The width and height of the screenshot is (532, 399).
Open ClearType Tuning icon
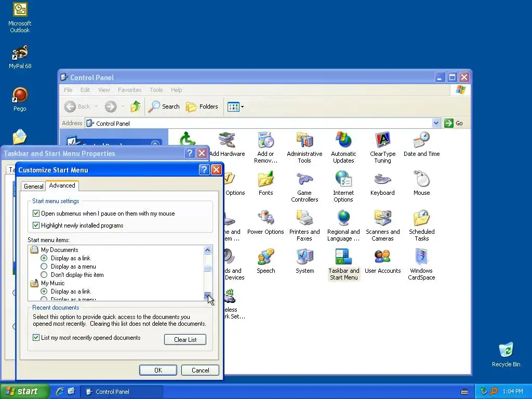(382, 148)
